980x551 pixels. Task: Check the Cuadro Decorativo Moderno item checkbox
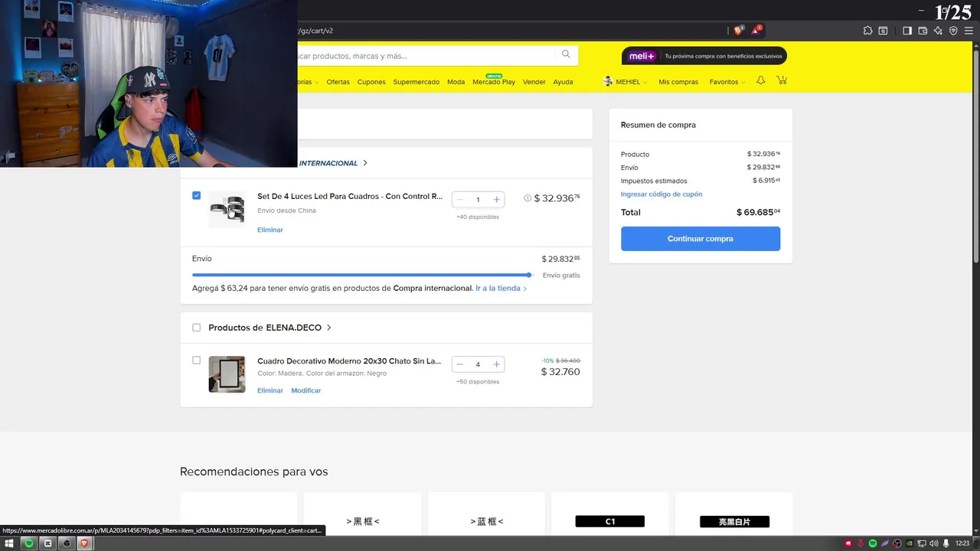pos(196,360)
